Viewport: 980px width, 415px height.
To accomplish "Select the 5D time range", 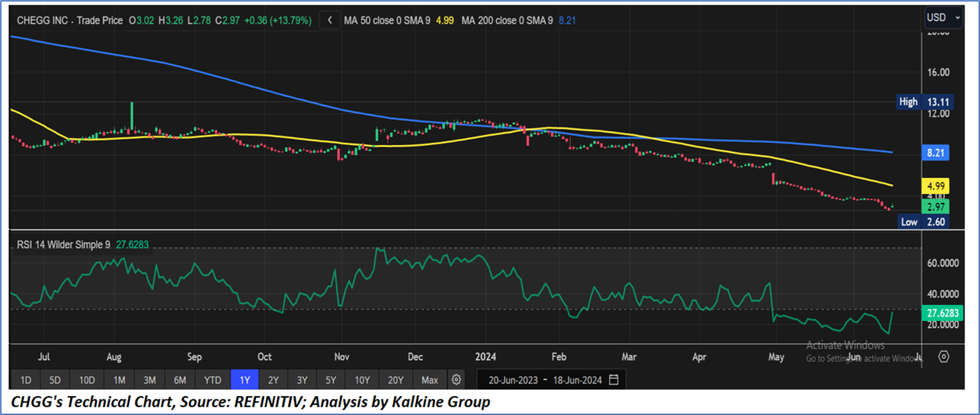I will click(x=55, y=380).
